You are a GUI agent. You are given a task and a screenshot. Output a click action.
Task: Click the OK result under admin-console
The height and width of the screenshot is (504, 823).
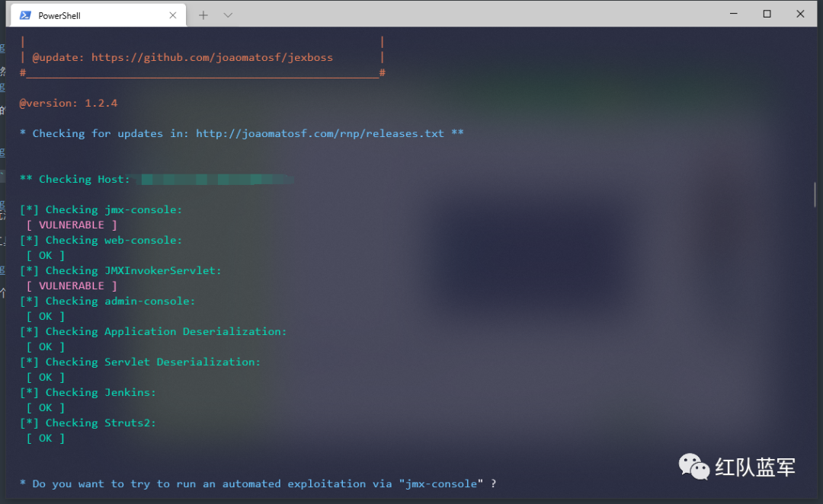coord(45,316)
